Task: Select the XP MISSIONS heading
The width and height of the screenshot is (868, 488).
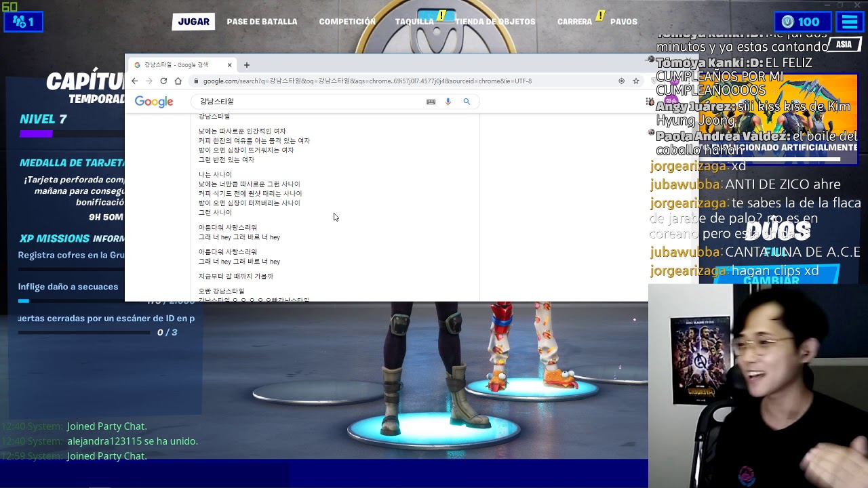Action: pyautogui.click(x=54, y=239)
